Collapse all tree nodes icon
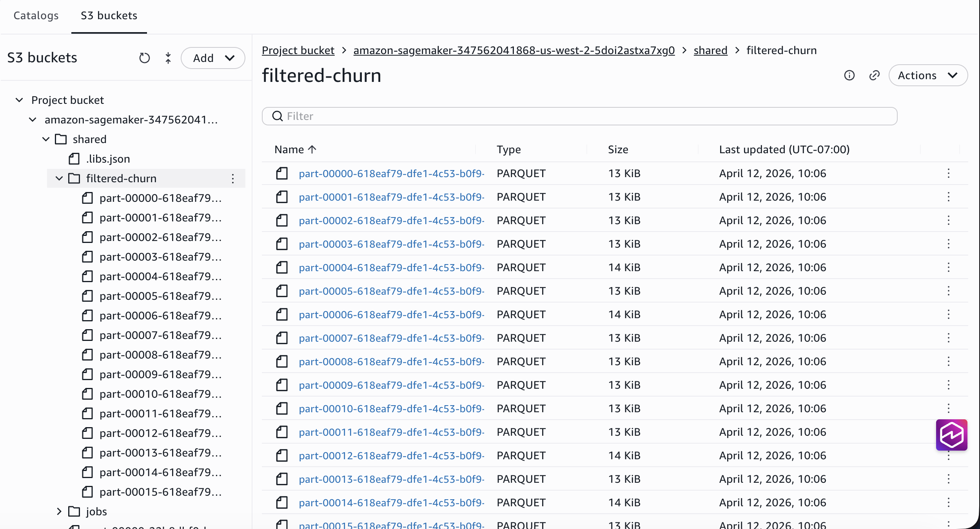This screenshot has height=529, width=980. 168,58
